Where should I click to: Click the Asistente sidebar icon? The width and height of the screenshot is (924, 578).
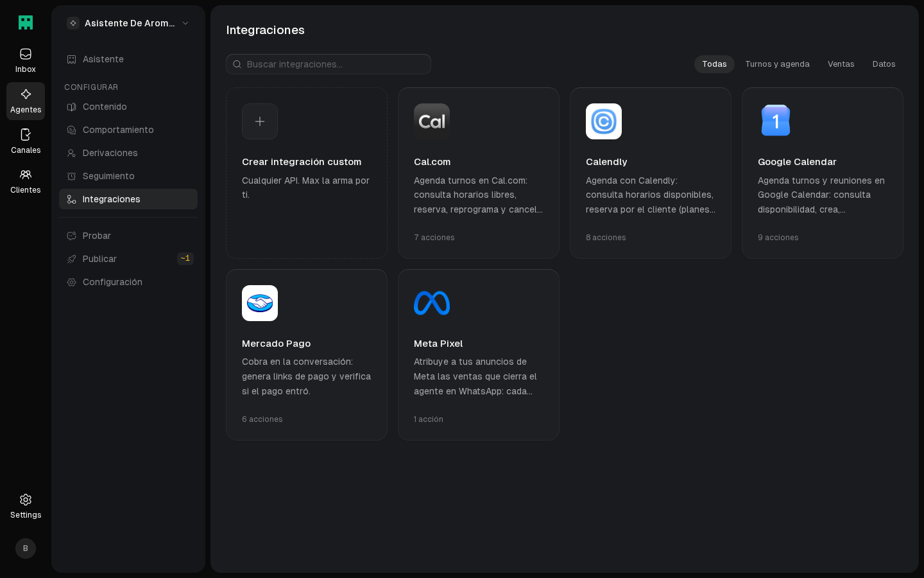pos(72,59)
